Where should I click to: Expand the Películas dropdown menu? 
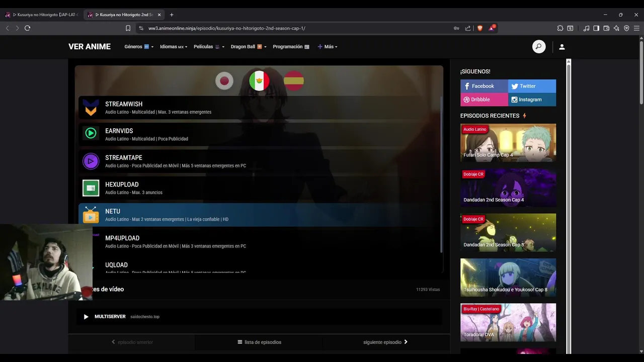[x=209, y=47]
